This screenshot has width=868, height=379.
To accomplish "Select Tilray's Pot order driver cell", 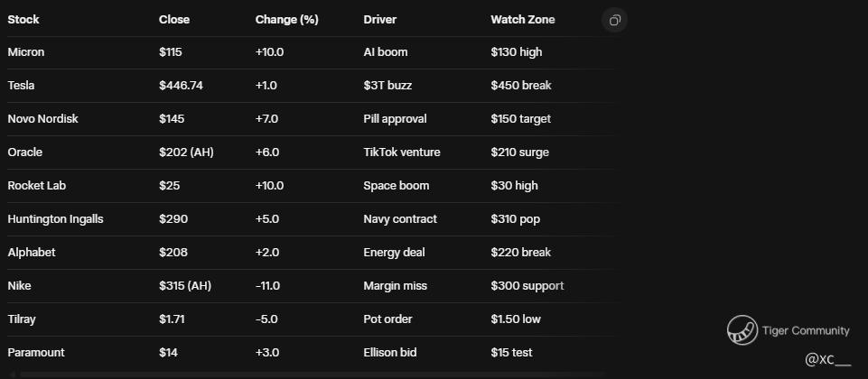I will tap(387, 319).
